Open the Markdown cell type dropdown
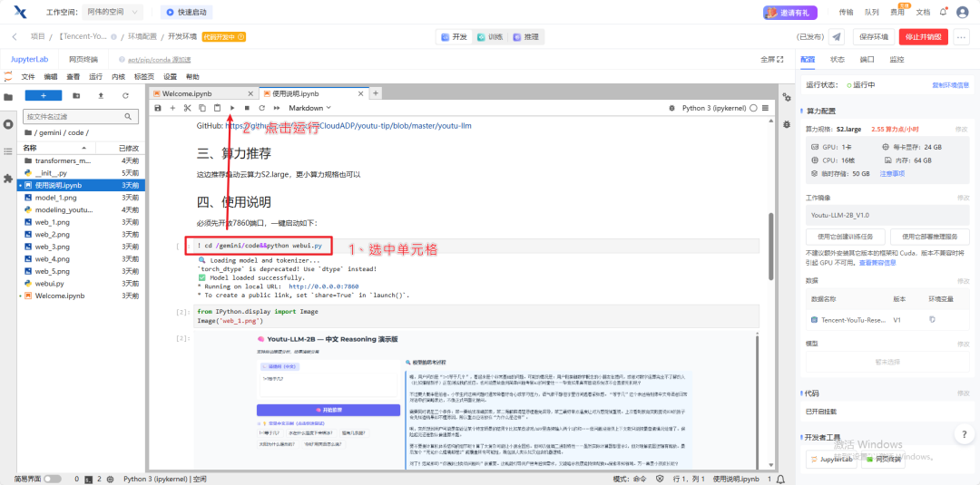The width and height of the screenshot is (980, 485). 309,108
